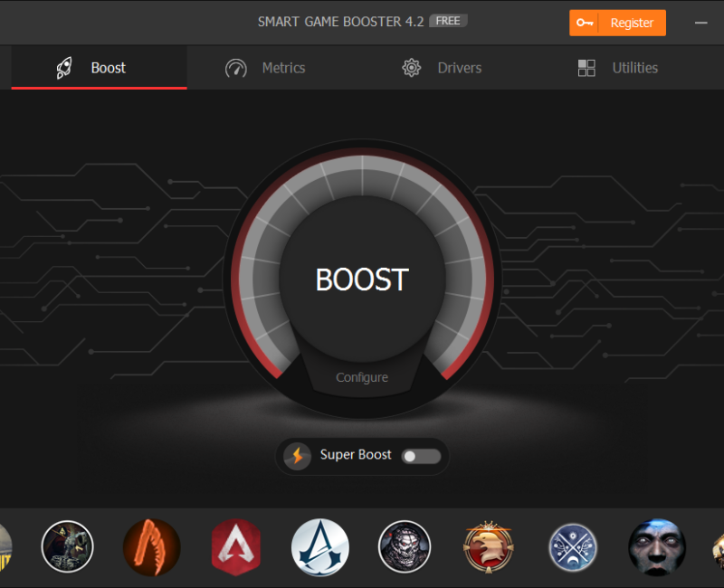Open the Utilities tab
724x588 pixels.
[618, 68]
